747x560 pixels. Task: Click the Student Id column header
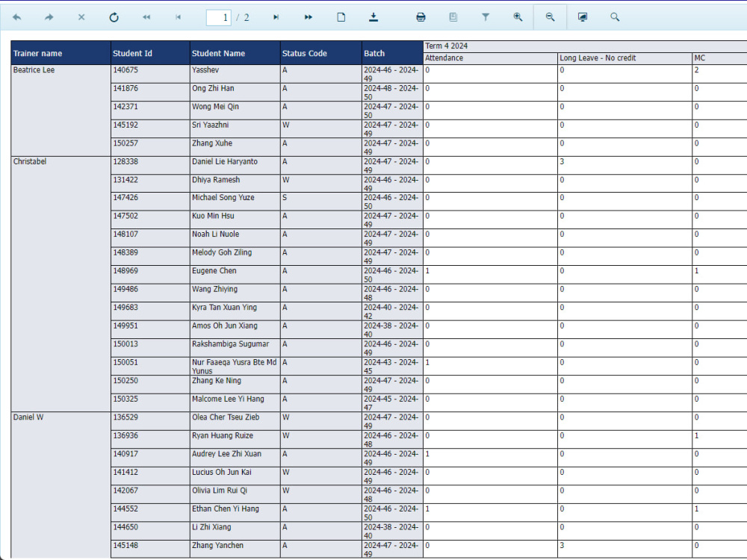(x=150, y=53)
